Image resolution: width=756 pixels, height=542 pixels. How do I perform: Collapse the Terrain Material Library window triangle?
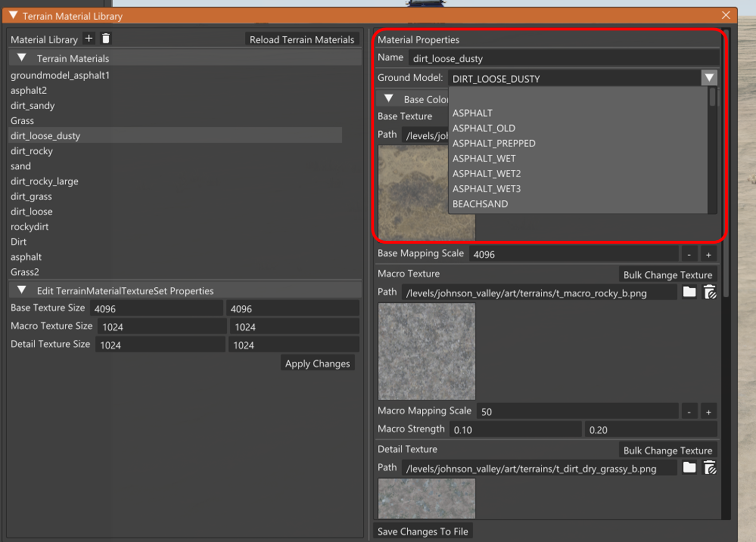13,15
